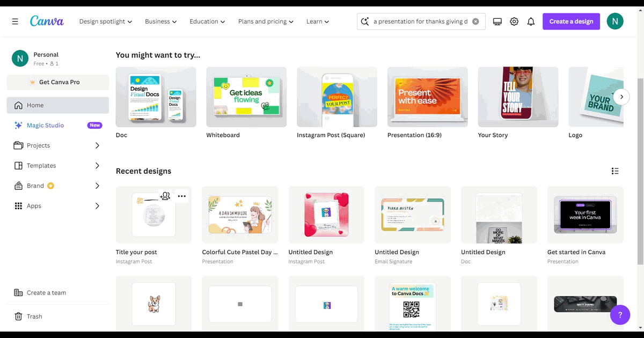Click the Personal account name
This screenshot has height=338, width=644.
coord(46,55)
